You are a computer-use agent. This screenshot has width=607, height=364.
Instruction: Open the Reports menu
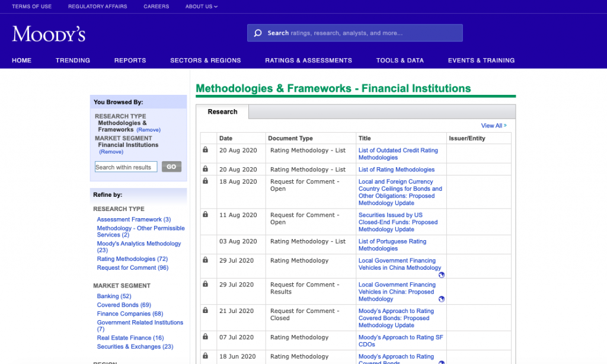pyautogui.click(x=130, y=60)
